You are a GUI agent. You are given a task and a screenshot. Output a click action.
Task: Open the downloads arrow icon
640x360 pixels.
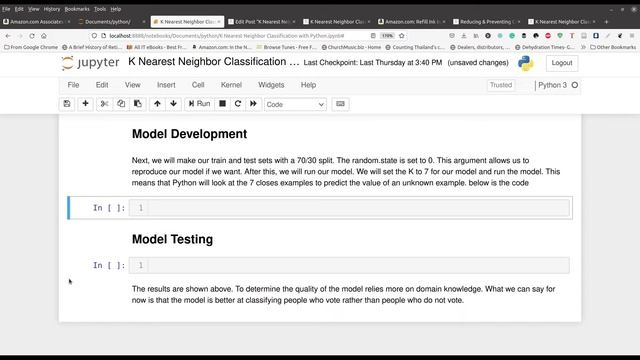(x=464, y=36)
